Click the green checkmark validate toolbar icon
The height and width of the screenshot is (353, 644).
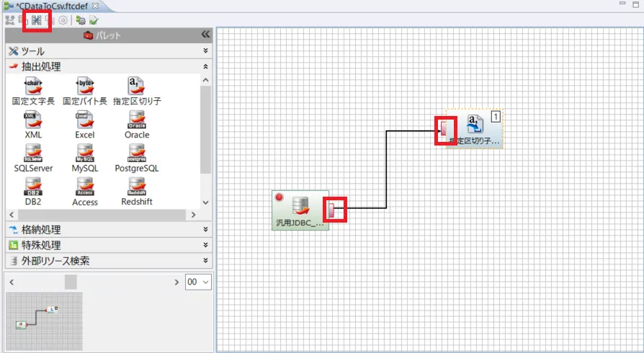tap(94, 20)
